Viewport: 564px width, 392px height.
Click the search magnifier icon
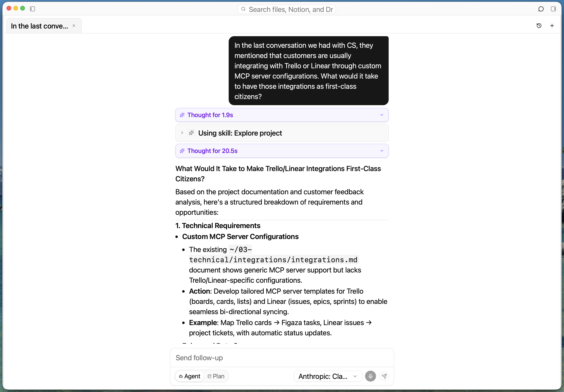click(x=243, y=9)
